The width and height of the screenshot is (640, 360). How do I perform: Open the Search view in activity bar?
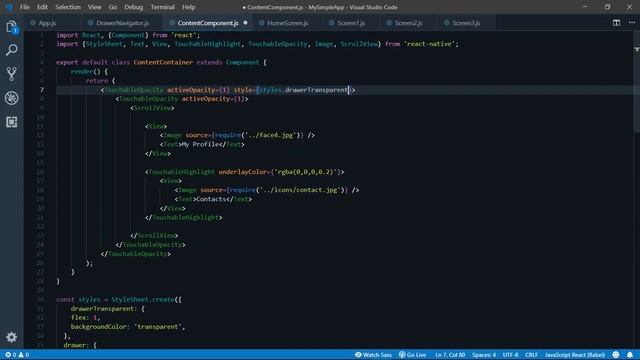(x=11, y=50)
